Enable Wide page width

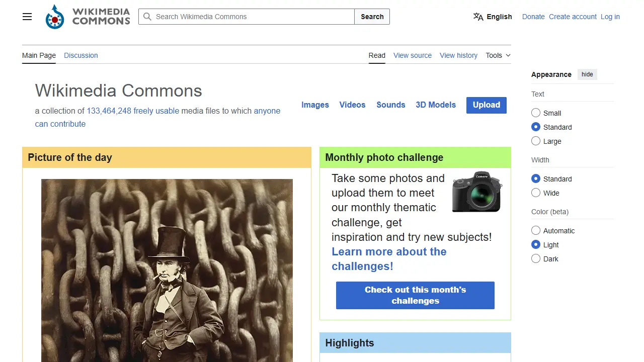pos(536,193)
